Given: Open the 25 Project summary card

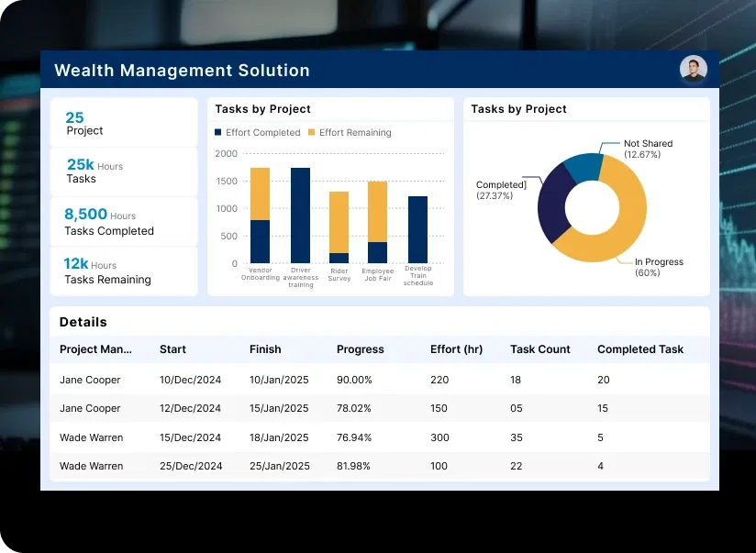Looking at the screenshot, I should pos(123,123).
